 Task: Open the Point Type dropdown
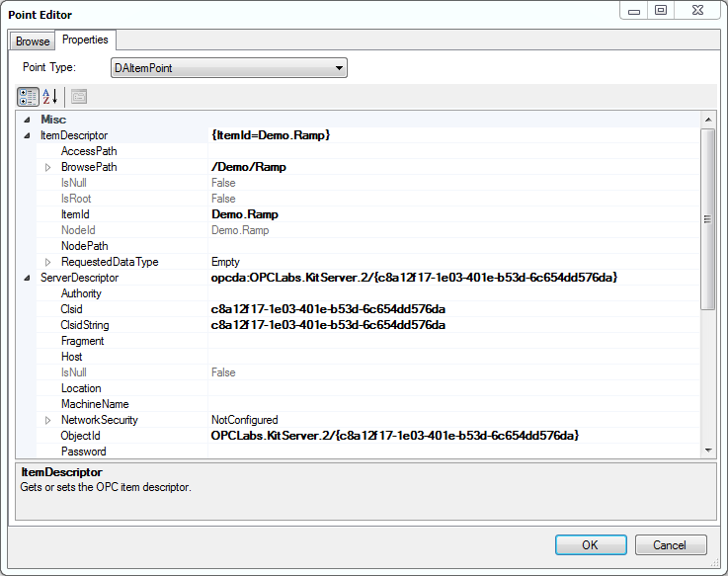[x=339, y=68]
